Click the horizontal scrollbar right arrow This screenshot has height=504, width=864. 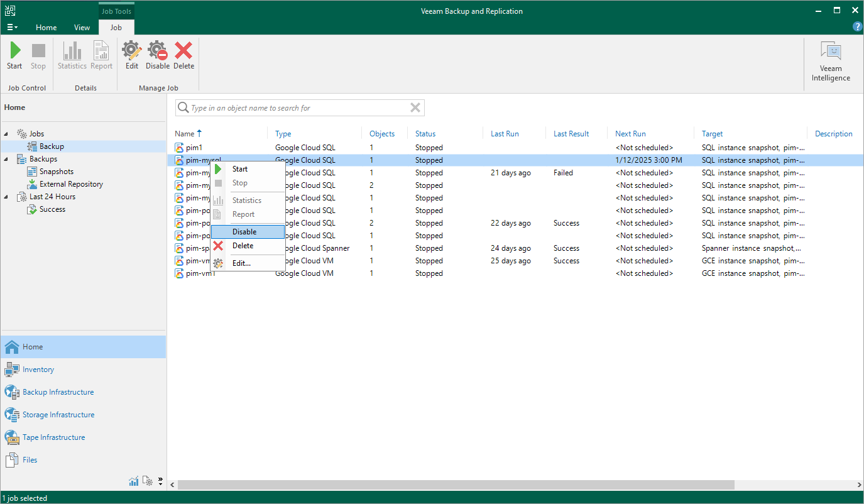(x=859, y=485)
